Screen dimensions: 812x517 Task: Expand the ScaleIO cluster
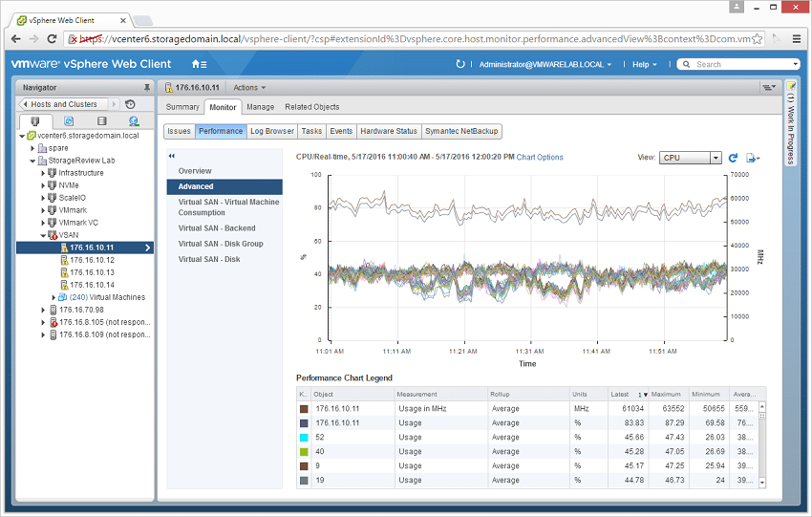pos(43,198)
